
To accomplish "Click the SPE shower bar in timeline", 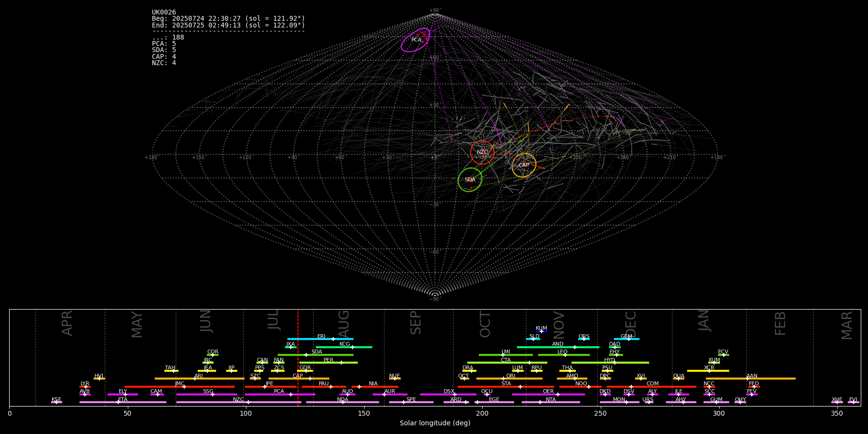I will point(411,402).
